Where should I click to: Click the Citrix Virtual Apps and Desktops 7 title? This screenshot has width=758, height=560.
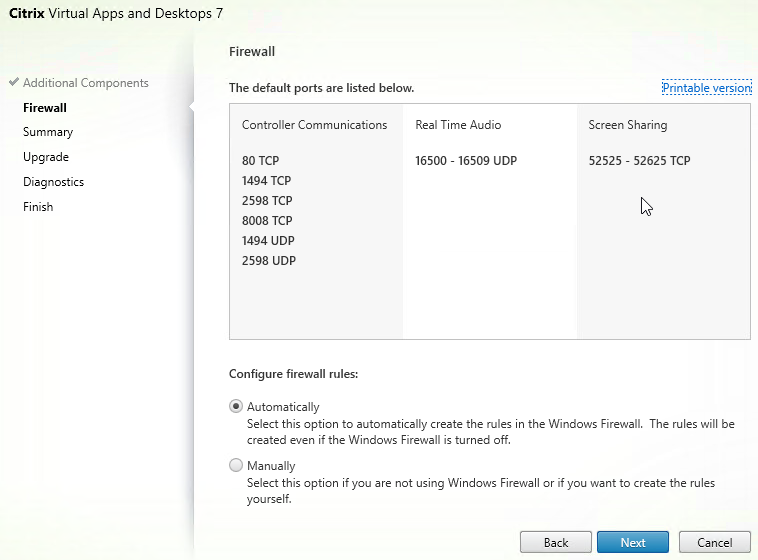(x=116, y=13)
